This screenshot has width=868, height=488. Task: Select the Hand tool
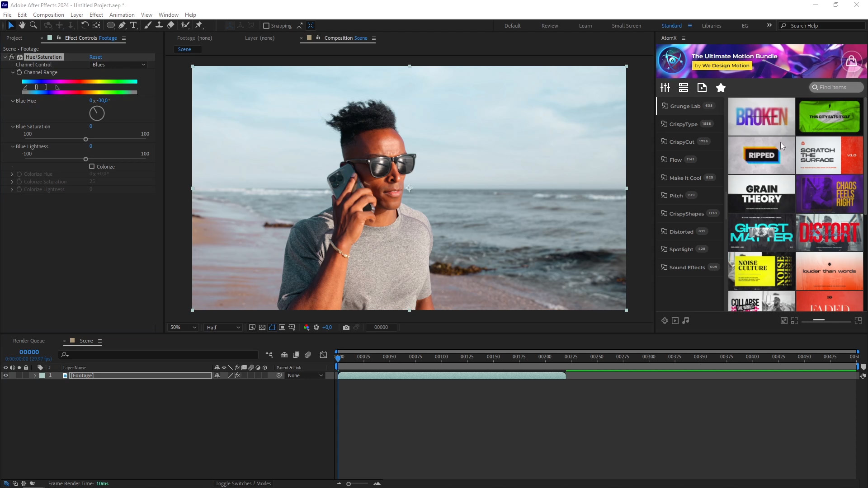22,25
